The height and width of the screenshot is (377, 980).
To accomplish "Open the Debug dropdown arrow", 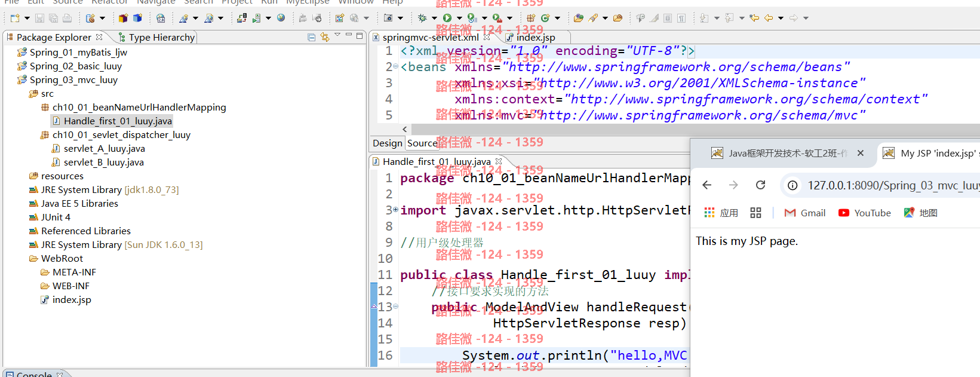I will point(434,18).
